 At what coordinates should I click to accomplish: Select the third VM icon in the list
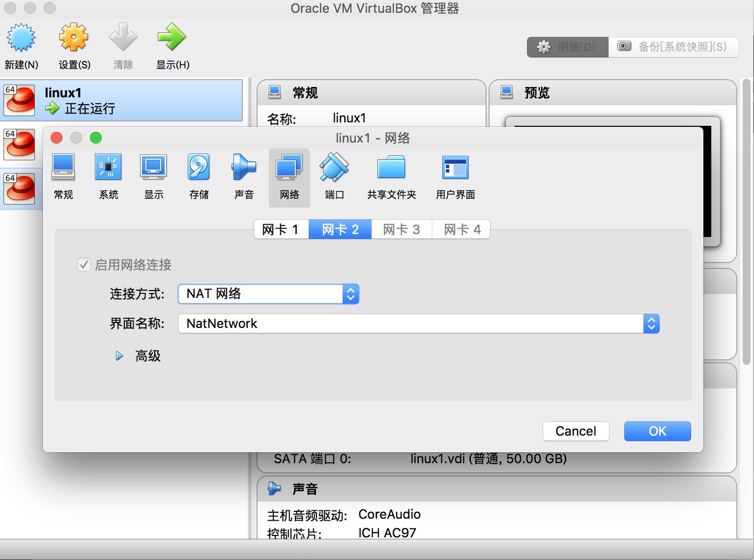tap(20, 189)
